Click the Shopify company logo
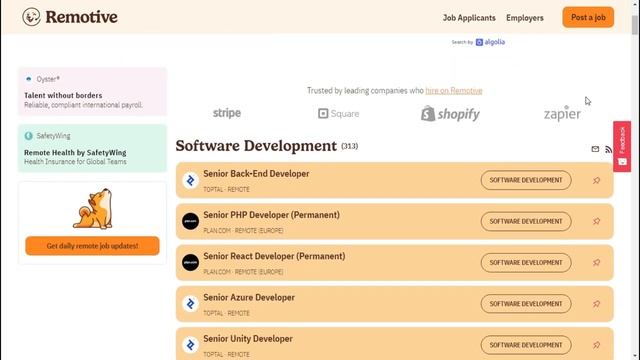The image size is (640, 360). (450, 114)
